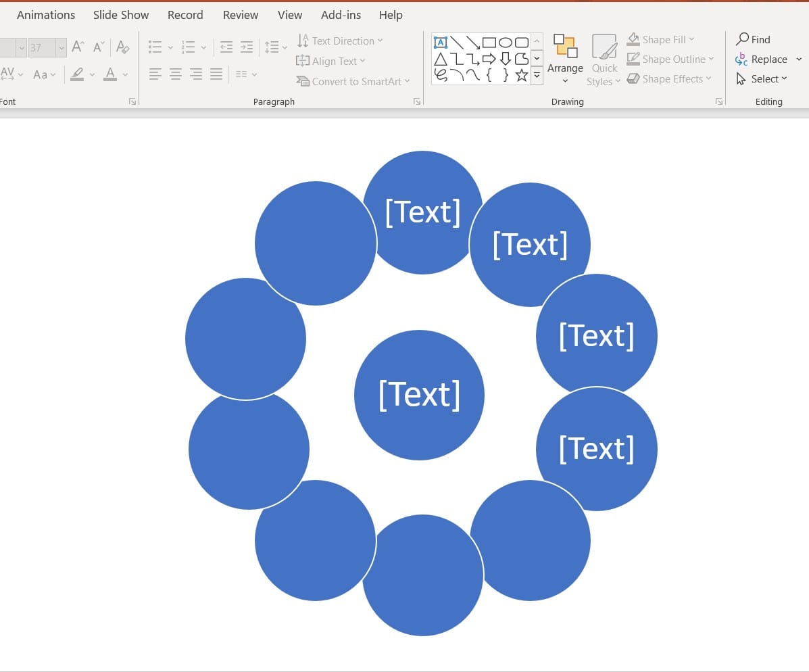Open the Slide Show tab
This screenshot has height=672, width=809.
(x=121, y=15)
